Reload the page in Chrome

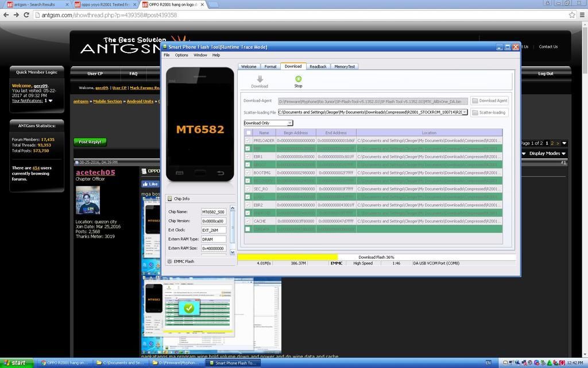point(26,14)
